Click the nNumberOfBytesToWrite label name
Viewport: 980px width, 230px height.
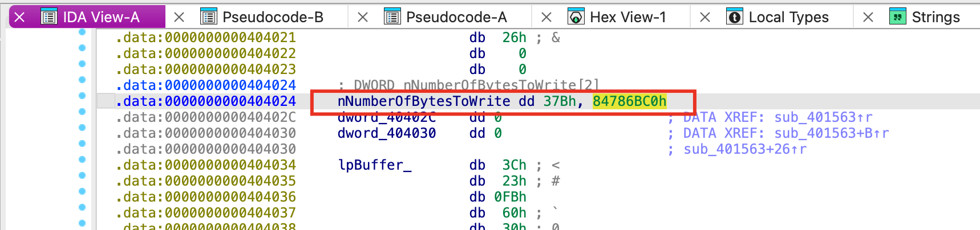pyautogui.click(x=423, y=101)
